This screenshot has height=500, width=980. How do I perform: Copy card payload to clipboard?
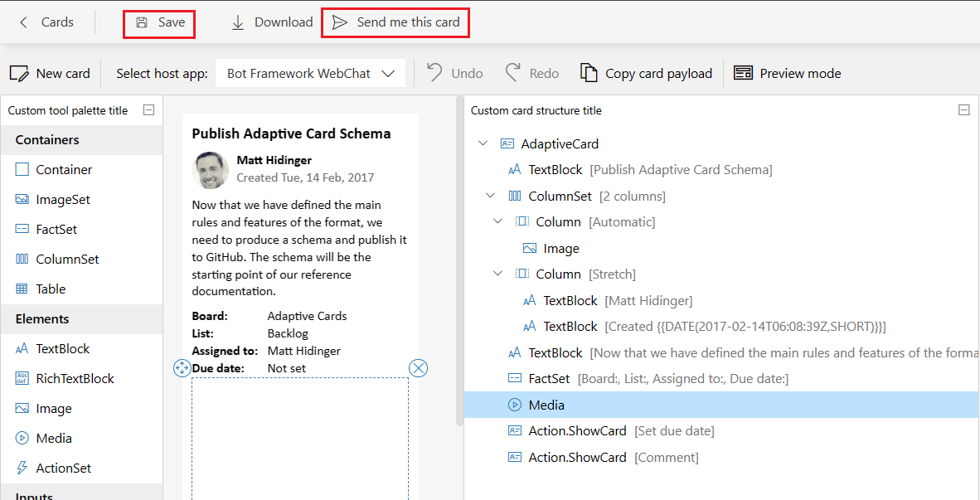pyautogui.click(x=646, y=74)
